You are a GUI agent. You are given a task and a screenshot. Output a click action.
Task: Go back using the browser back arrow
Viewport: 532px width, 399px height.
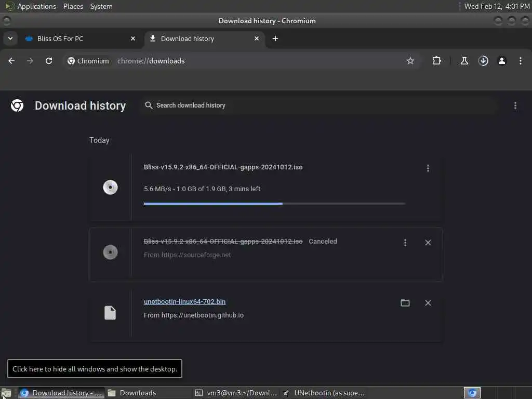coord(11,61)
